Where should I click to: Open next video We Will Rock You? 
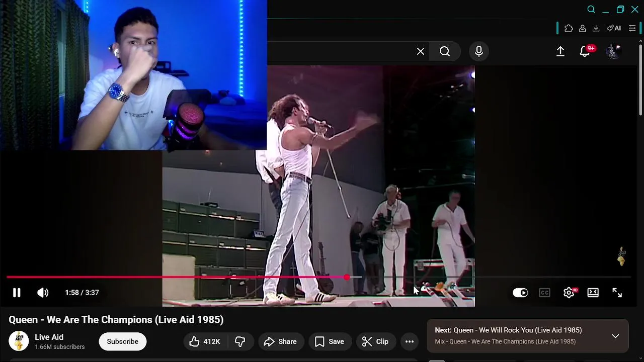click(x=508, y=330)
